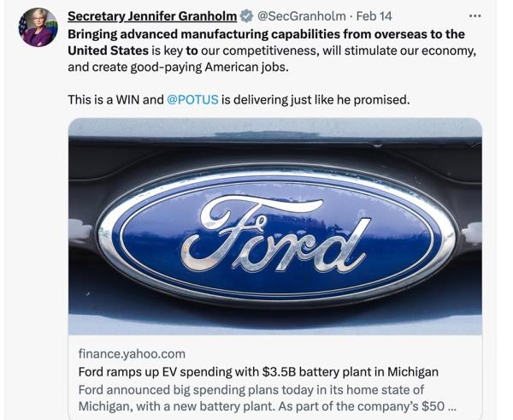This screenshot has height=420, width=513.
Task: Click the Feb 14 tweet timestamp
Action: [374, 16]
